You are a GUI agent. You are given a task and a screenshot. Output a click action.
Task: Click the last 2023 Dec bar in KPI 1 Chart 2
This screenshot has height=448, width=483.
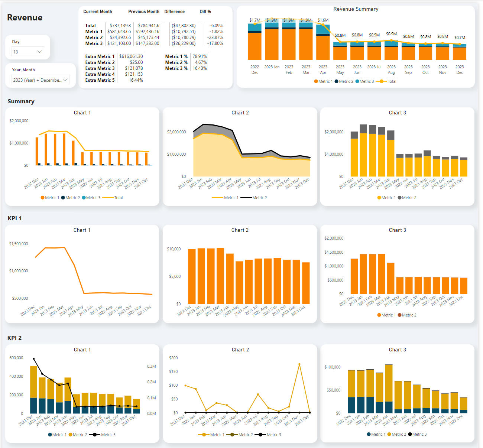306,283
